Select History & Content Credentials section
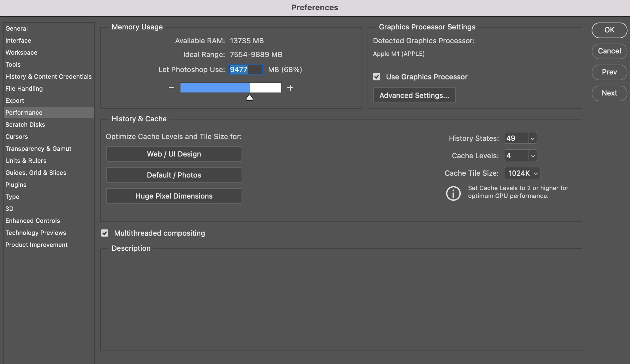630x364 pixels. pyautogui.click(x=48, y=77)
